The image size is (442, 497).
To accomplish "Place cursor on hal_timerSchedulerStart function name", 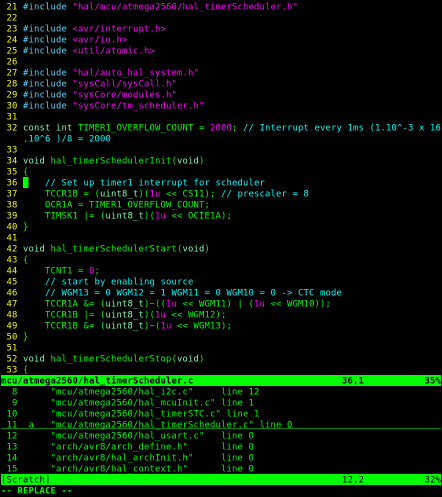I will coord(113,248).
